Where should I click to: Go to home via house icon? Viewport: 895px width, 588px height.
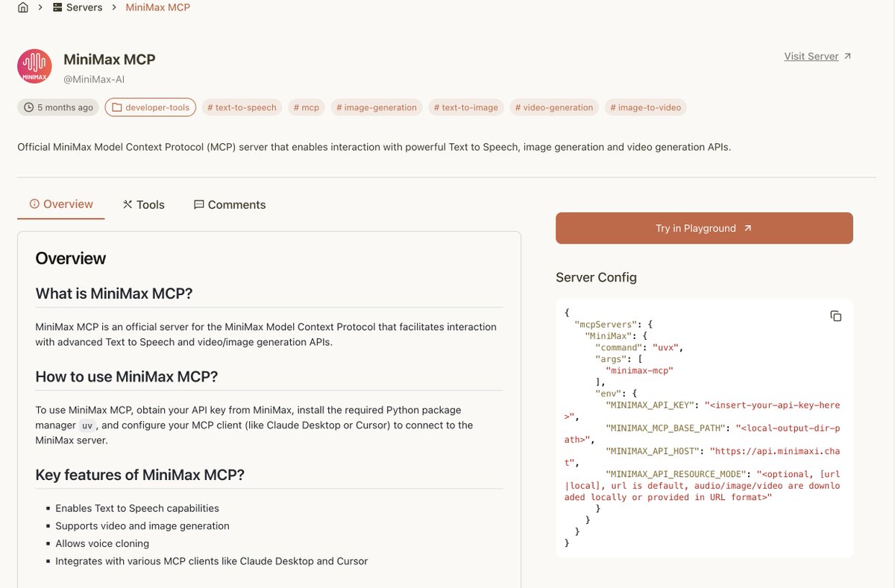24,7
